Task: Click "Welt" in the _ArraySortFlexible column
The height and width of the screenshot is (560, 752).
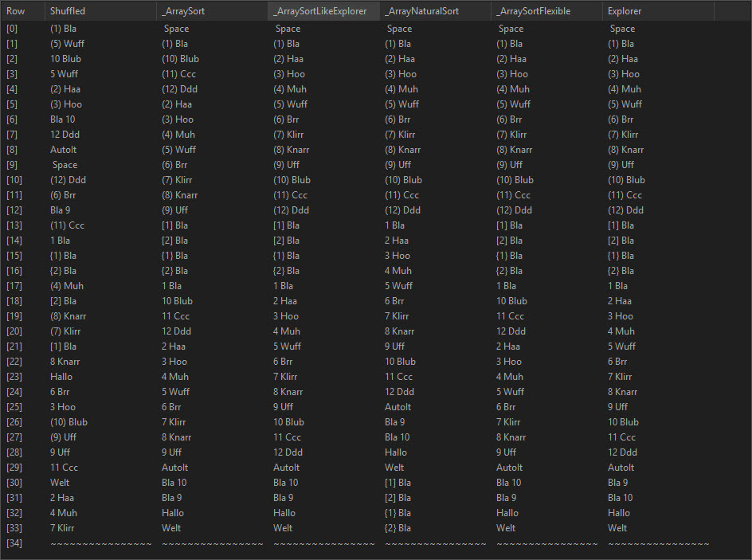Action: coord(506,528)
